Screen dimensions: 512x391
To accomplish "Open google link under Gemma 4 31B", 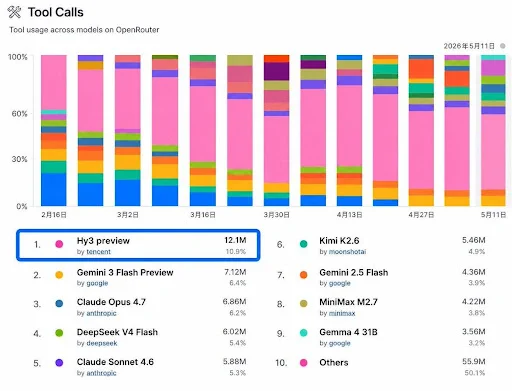I will [340, 343].
